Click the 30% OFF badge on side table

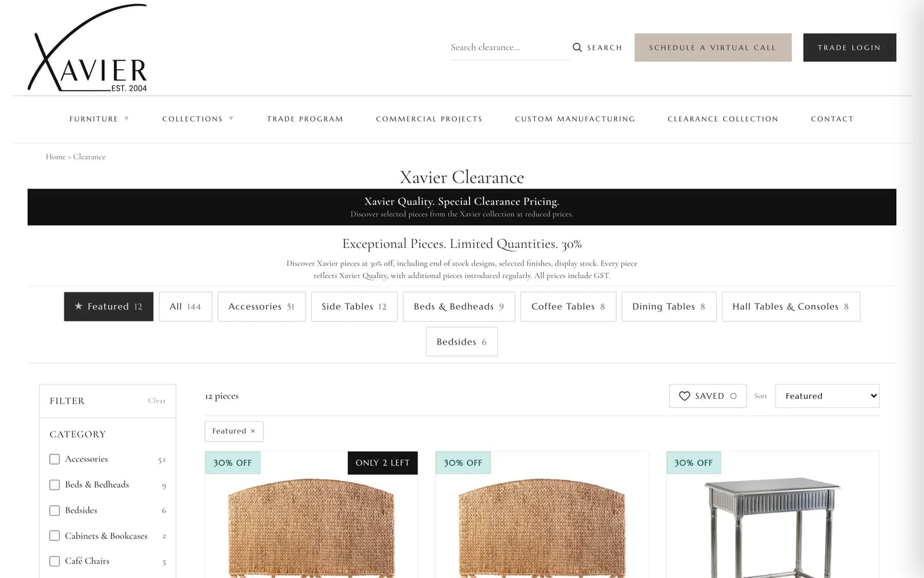point(694,463)
